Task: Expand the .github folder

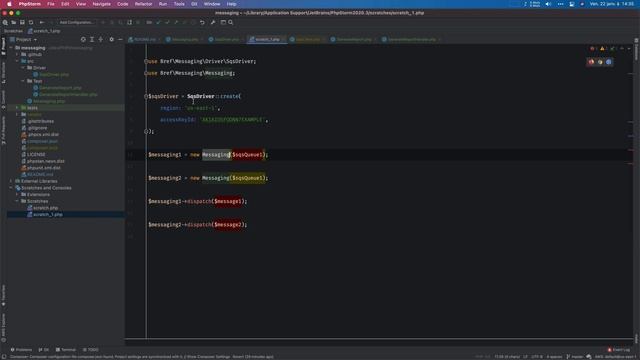Action: click(17, 54)
